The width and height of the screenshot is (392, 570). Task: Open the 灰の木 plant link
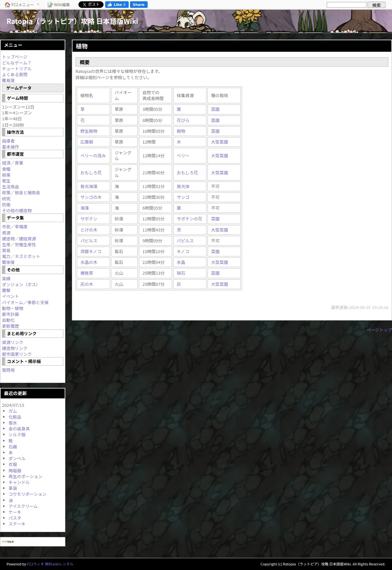(x=87, y=284)
